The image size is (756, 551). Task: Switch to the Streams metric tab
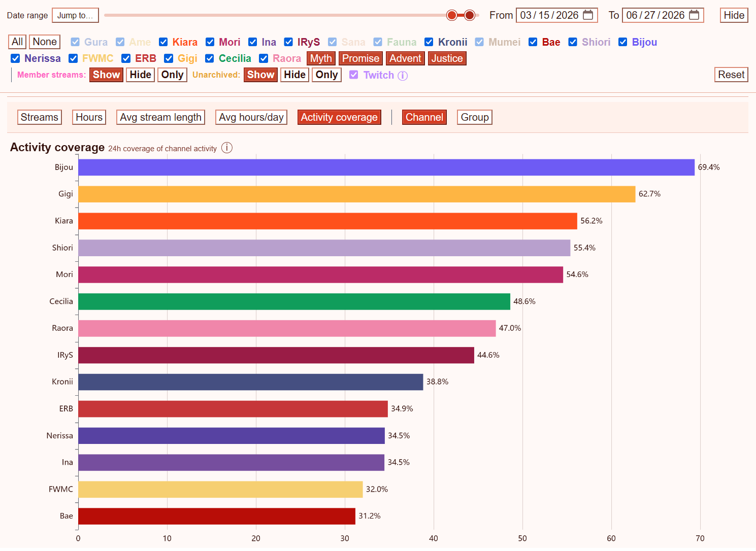click(x=40, y=117)
